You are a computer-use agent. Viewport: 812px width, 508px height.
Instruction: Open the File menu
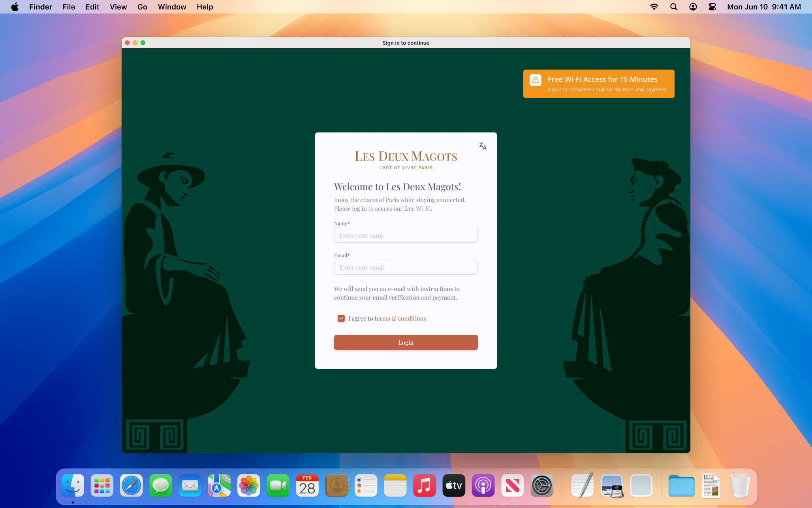click(69, 7)
